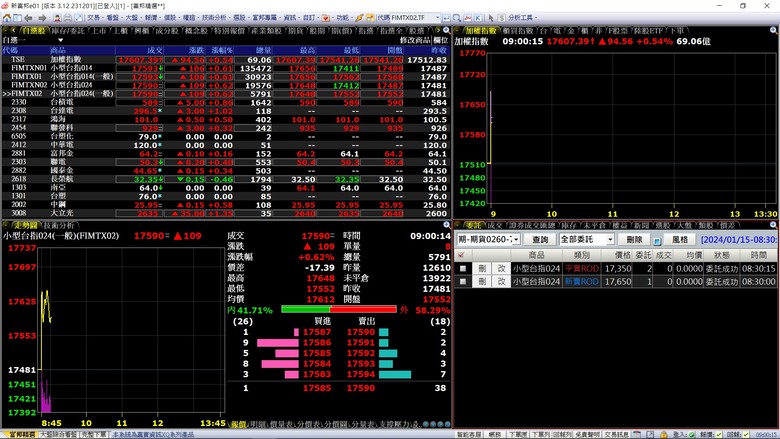This screenshot has width=780, height=439.
Task: Click the folder icon next to the lightning
Action: point(370,18)
